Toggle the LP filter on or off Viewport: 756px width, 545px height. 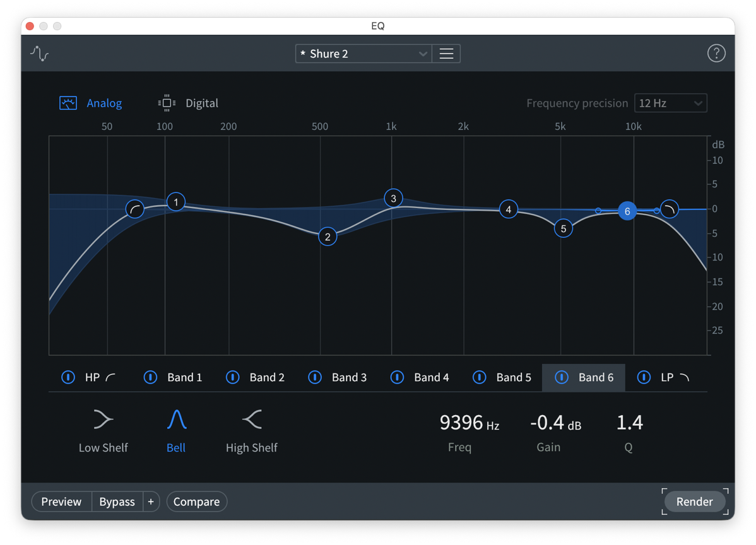[644, 377]
